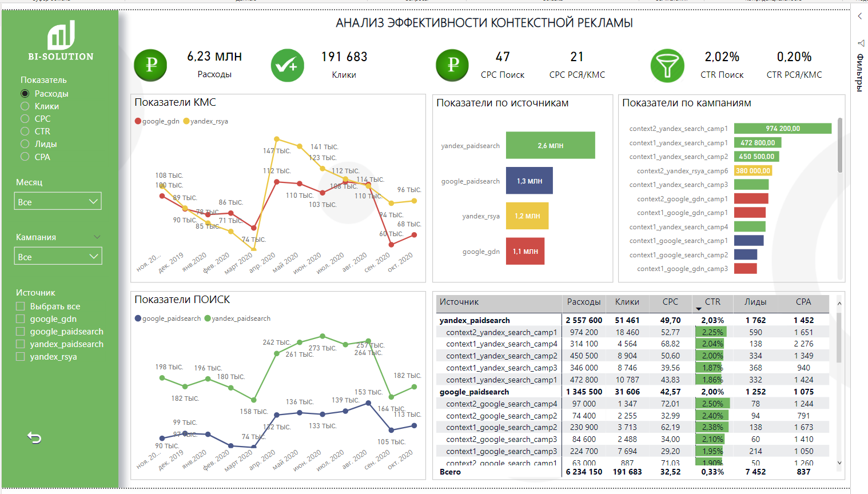Select the Расходы radio button
868x494 pixels.
coord(25,93)
